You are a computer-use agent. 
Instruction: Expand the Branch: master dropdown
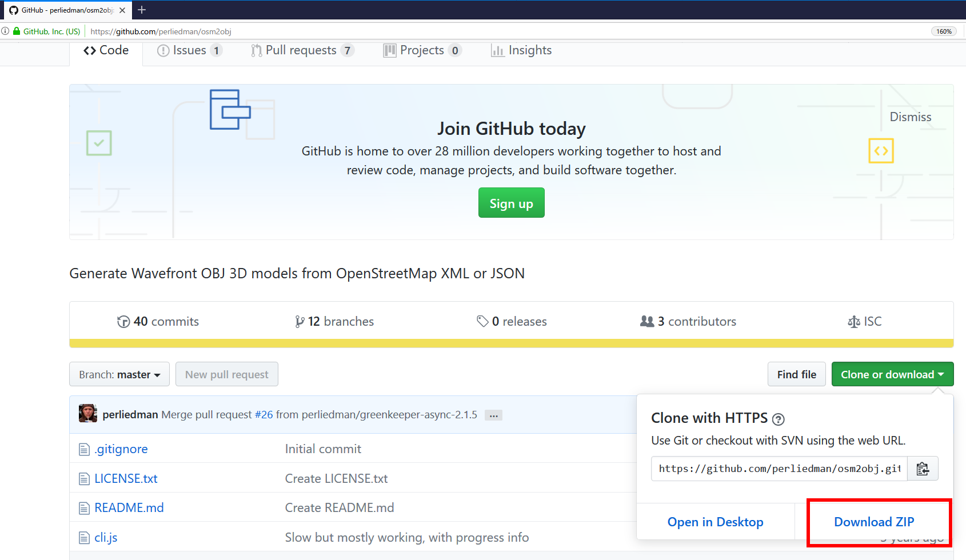tap(119, 374)
